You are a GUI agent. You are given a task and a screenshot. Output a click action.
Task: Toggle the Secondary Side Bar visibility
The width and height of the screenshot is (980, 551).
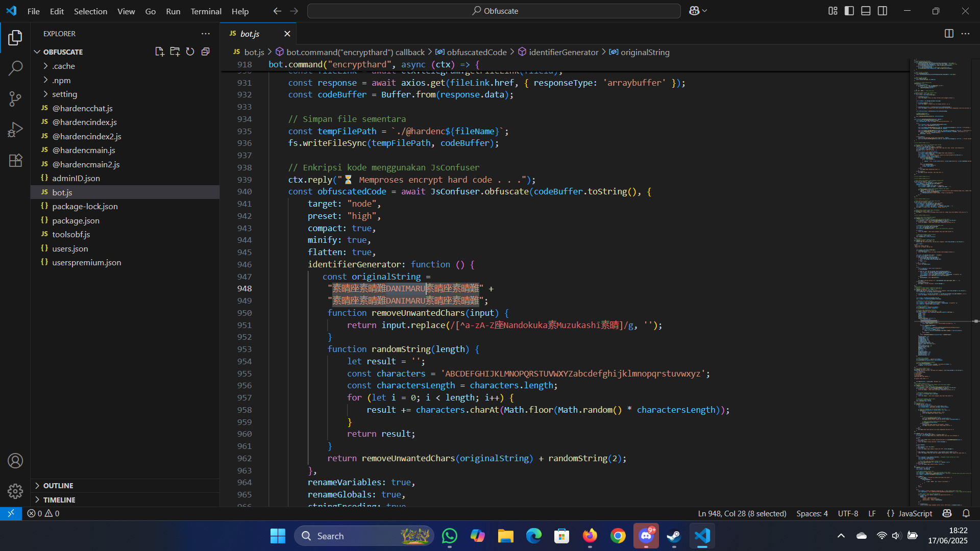pyautogui.click(x=883, y=11)
